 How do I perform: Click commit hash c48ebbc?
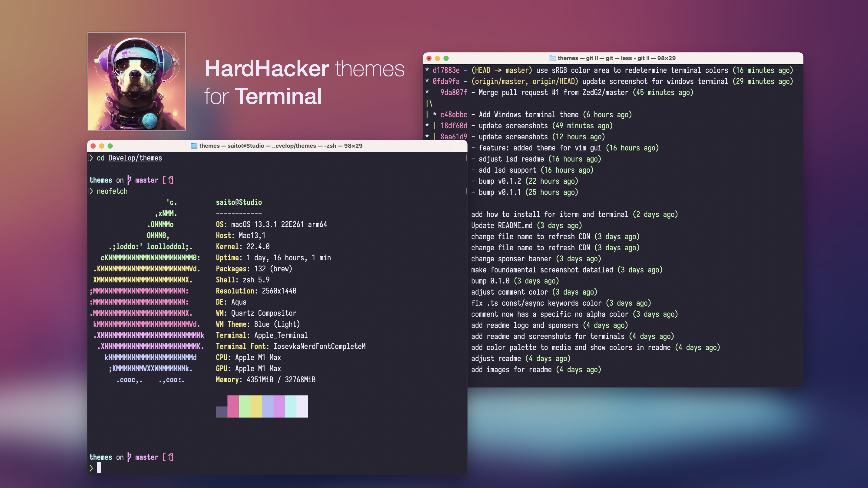453,115
